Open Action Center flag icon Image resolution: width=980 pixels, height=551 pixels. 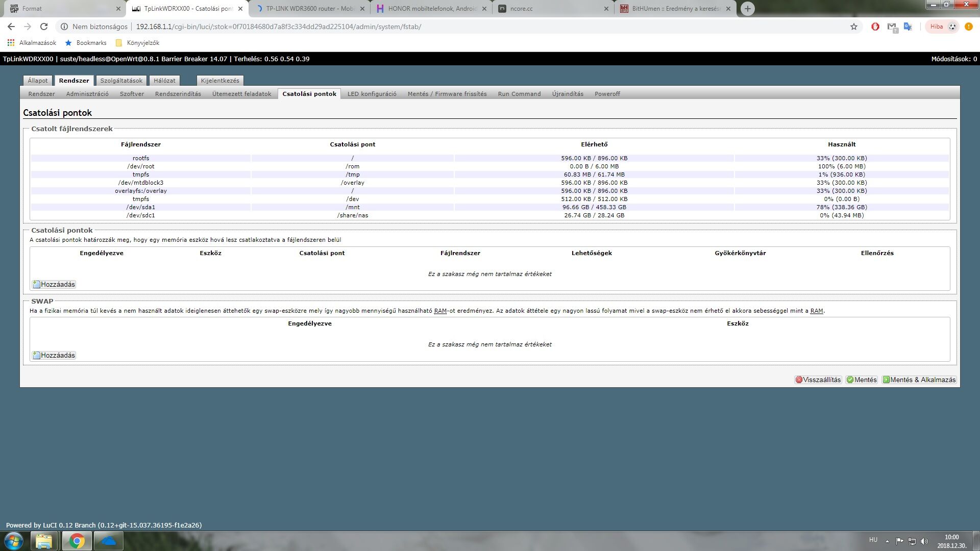click(x=899, y=541)
